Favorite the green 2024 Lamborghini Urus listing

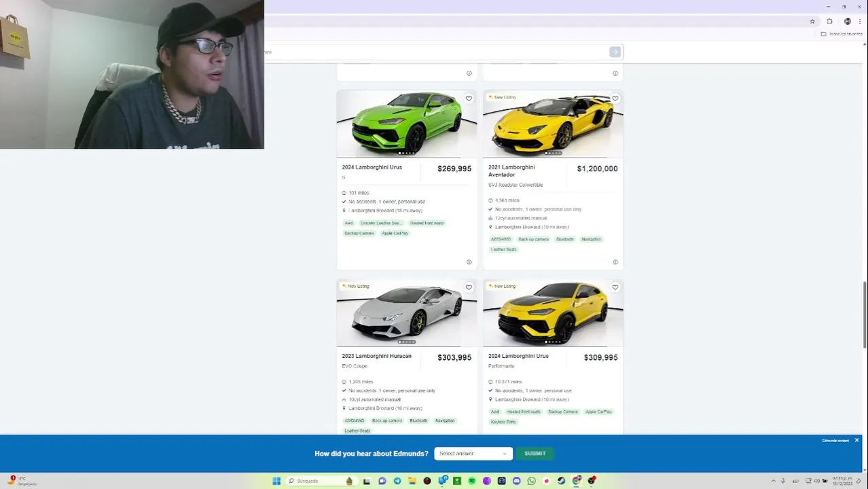point(469,98)
